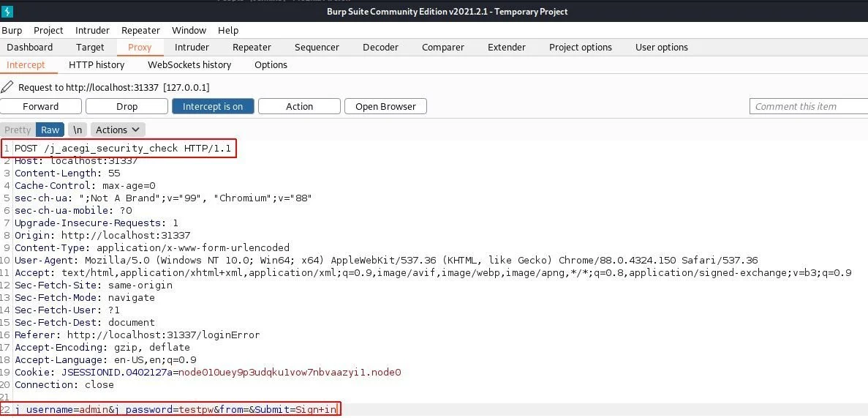Open the Repeater tab
The width and height of the screenshot is (868, 418).
pos(252,47)
